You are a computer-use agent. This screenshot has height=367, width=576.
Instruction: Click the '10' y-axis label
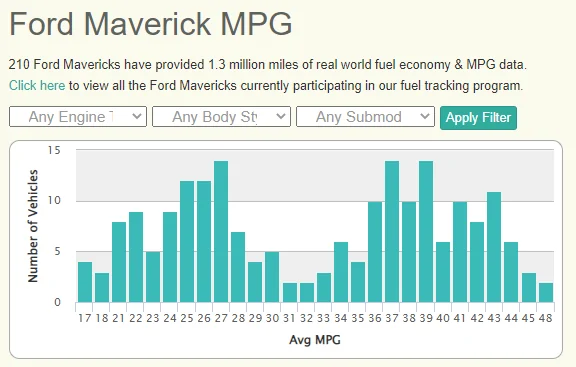(54, 201)
